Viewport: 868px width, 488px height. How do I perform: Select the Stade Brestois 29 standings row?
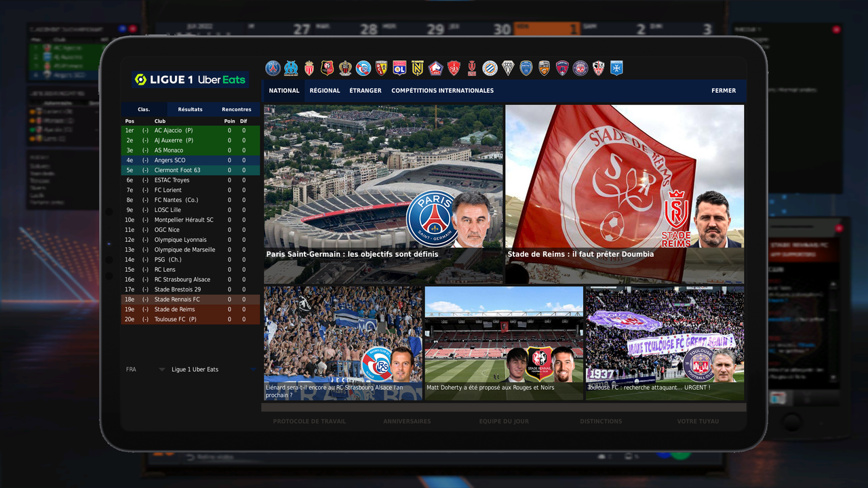(x=191, y=289)
